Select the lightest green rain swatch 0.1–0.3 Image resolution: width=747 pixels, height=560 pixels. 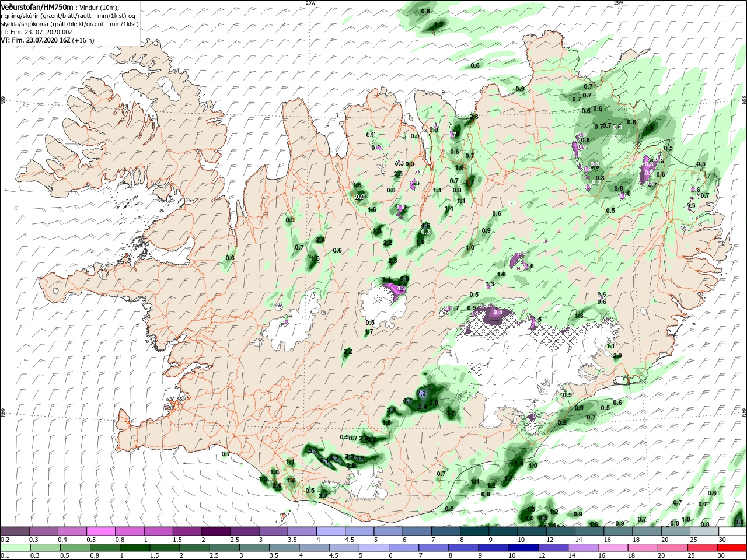[x=15, y=548]
